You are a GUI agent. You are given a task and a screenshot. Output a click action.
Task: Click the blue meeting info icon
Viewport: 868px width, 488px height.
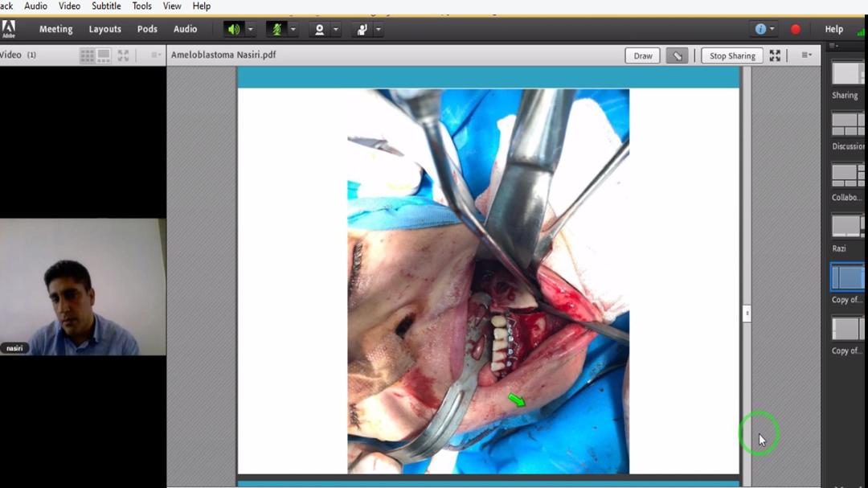coord(760,29)
